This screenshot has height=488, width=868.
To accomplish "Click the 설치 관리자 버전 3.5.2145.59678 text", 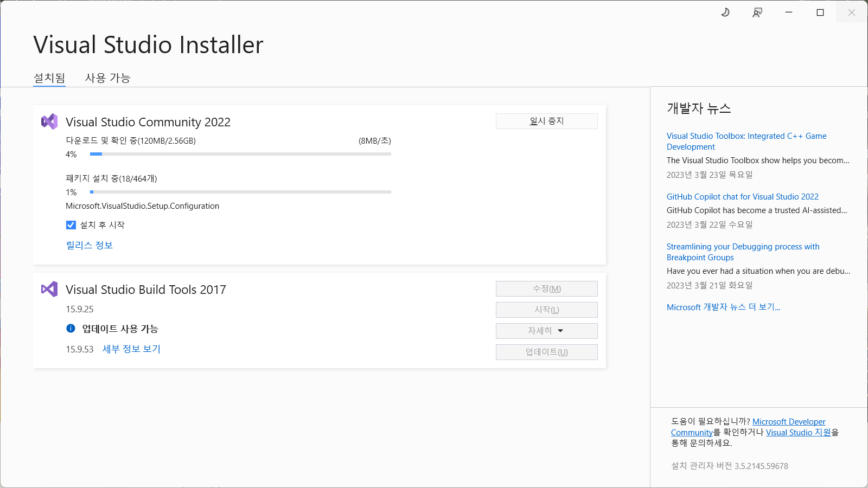I will [730, 466].
